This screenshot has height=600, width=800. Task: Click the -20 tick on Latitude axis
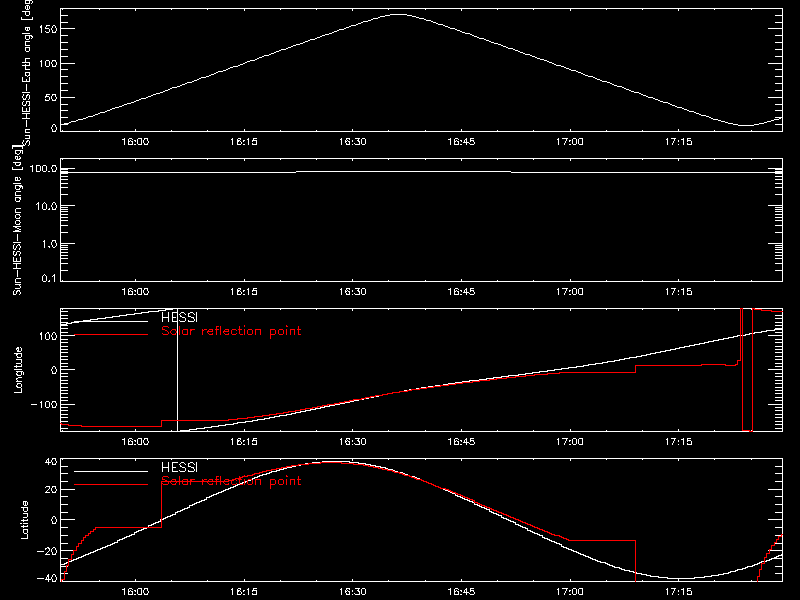coord(47,551)
